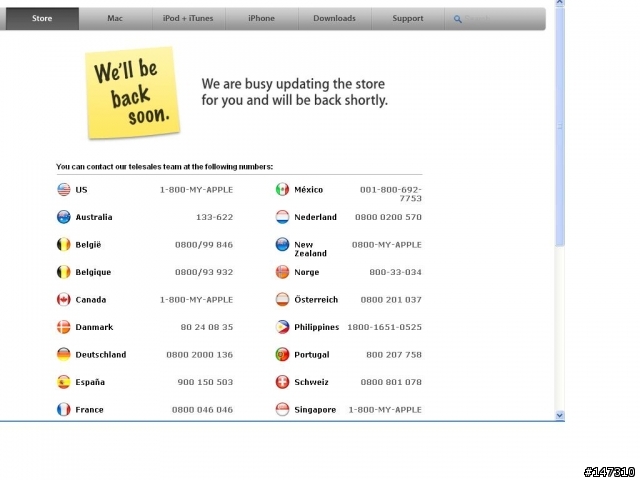
Task: Click the Singapore flag icon
Action: pyautogui.click(x=282, y=409)
